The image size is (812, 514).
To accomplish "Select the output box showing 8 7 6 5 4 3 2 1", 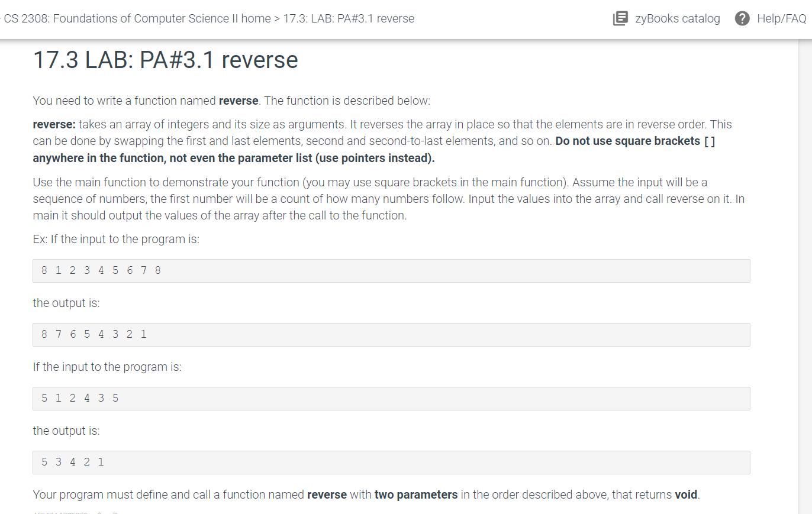I will 391,334.
